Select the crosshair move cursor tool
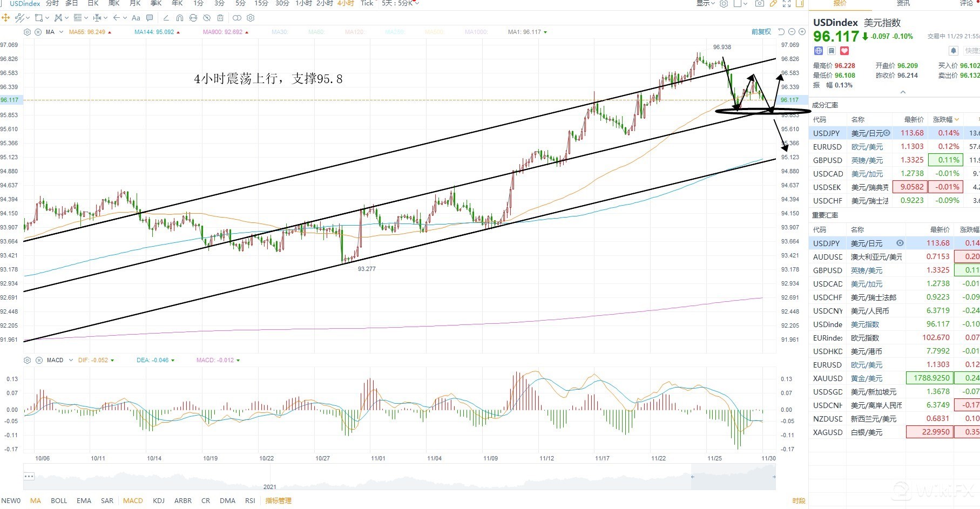 [6, 18]
